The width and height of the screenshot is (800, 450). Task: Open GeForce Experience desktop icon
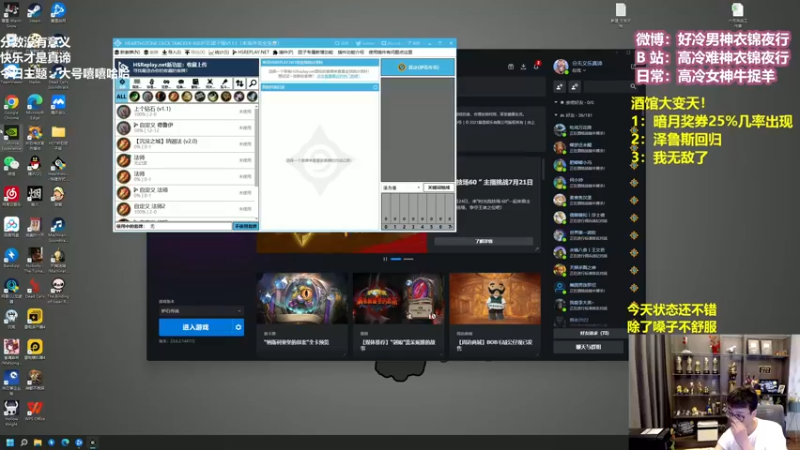[x=11, y=137]
